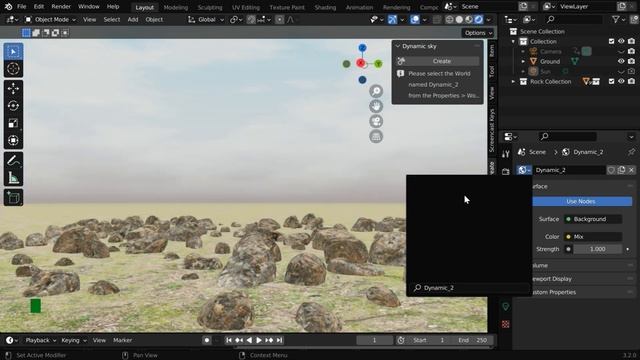This screenshot has width=640, height=360.
Task: Click Use Nodes button
Action: [580, 202]
